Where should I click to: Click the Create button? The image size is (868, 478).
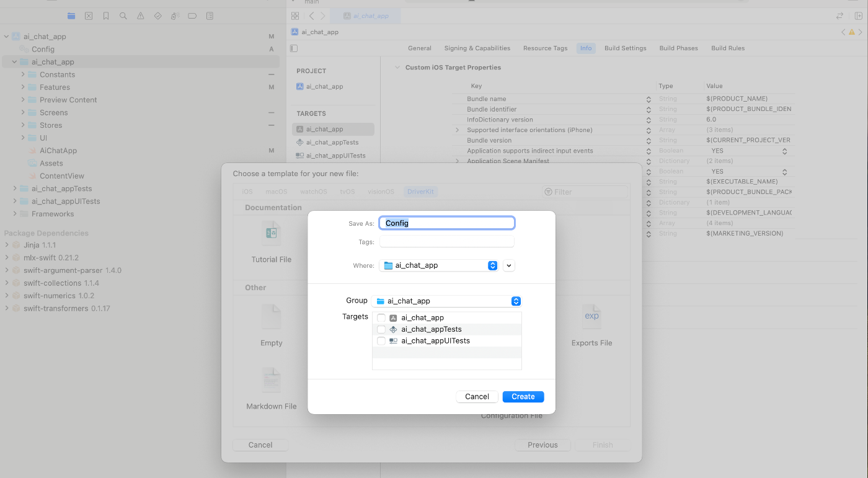coord(523,397)
